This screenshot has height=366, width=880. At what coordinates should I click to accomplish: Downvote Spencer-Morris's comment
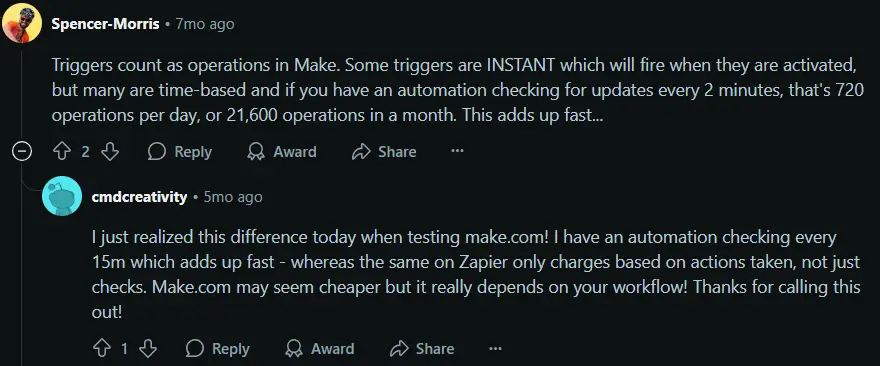click(110, 152)
